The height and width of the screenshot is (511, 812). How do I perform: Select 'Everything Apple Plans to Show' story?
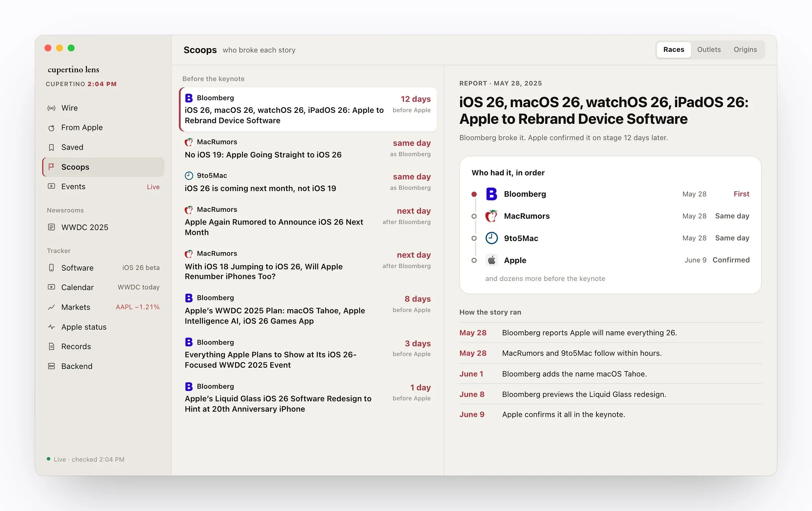308,354
